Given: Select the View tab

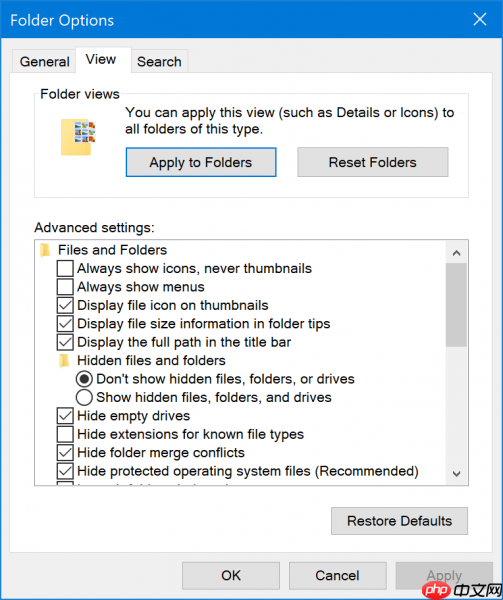Looking at the screenshot, I should [x=101, y=60].
